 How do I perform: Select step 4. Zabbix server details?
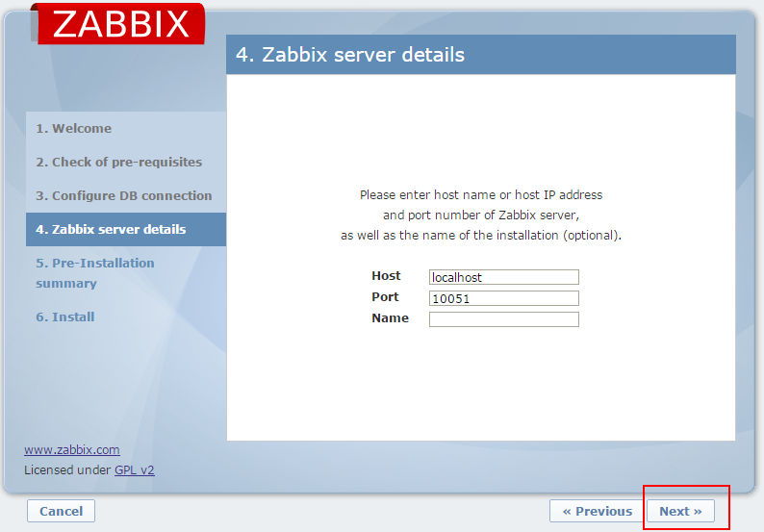click(126, 229)
